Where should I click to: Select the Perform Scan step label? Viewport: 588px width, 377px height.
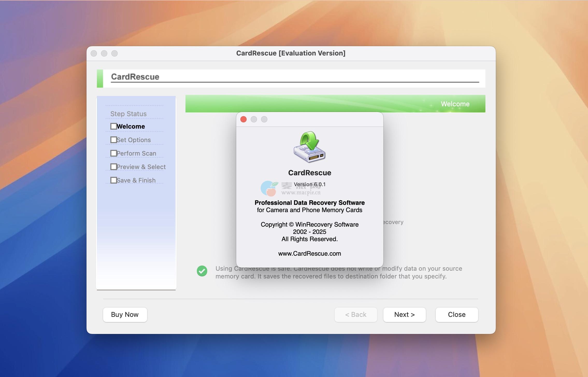(x=137, y=153)
